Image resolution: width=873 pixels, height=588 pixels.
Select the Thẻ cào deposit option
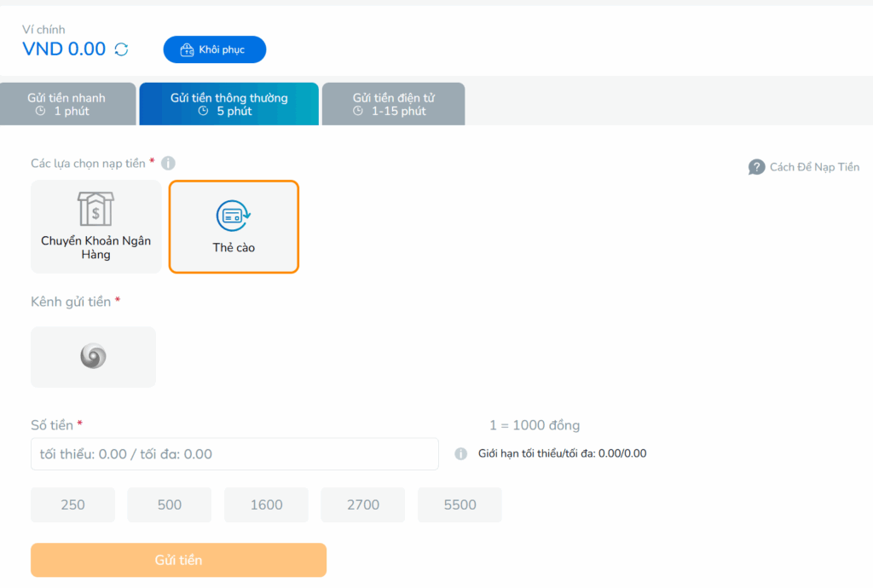point(234,227)
